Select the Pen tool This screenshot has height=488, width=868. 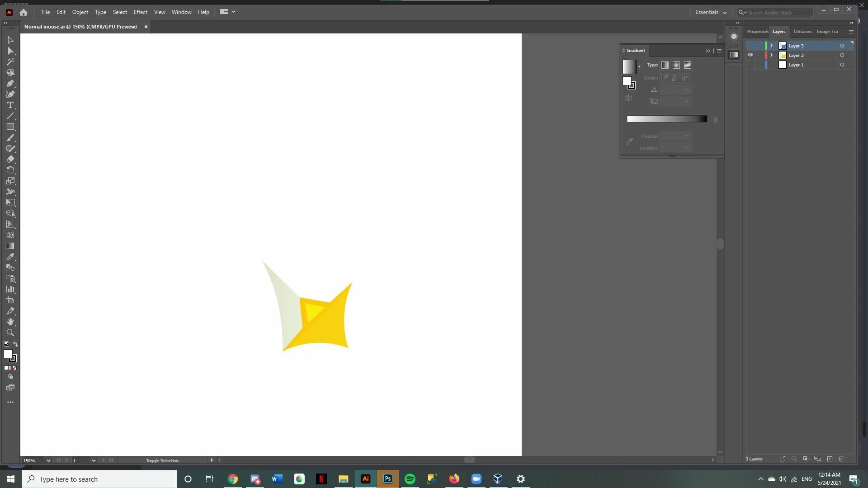tap(10, 84)
